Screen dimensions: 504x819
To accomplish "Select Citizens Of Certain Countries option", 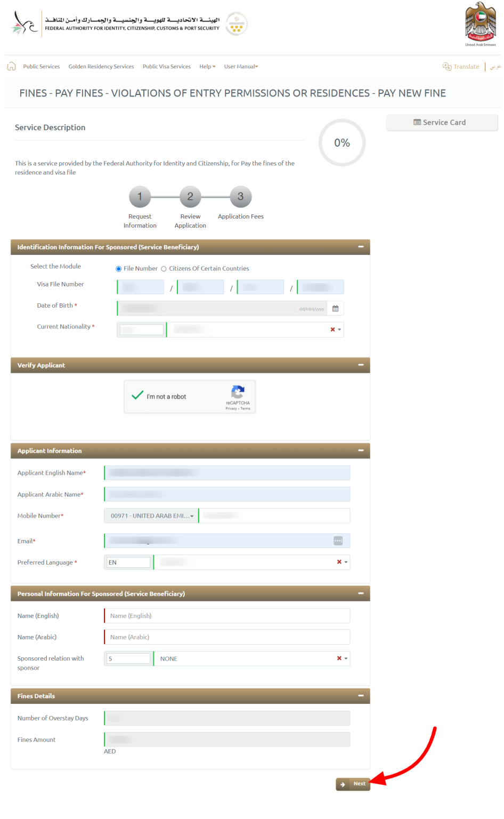I will pos(164,269).
